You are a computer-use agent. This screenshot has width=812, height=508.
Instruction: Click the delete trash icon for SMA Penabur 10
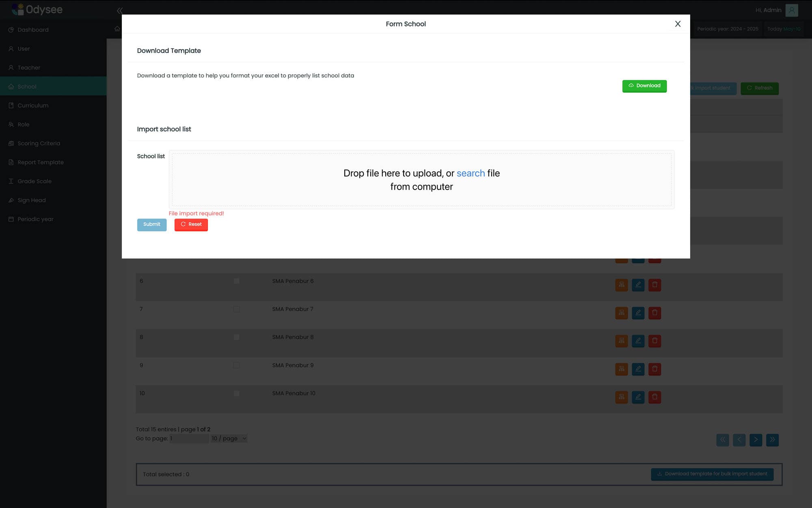tap(654, 397)
